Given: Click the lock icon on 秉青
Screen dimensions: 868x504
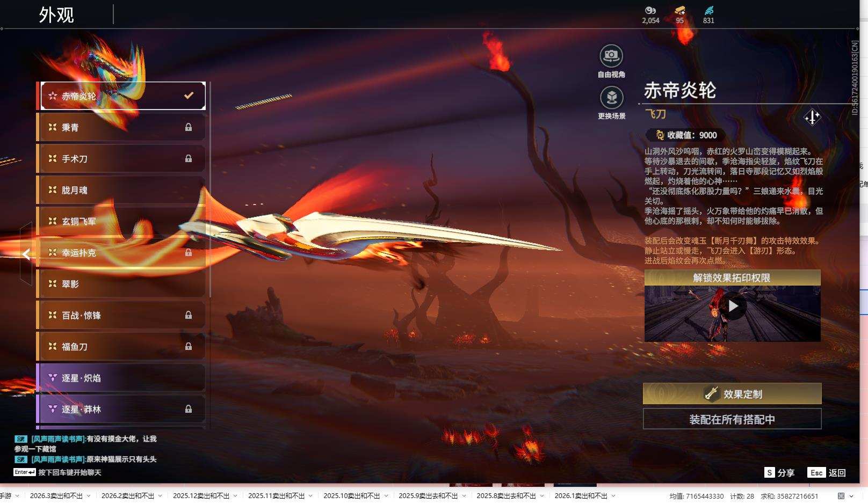Looking at the screenshot, I should pos(189,127).
